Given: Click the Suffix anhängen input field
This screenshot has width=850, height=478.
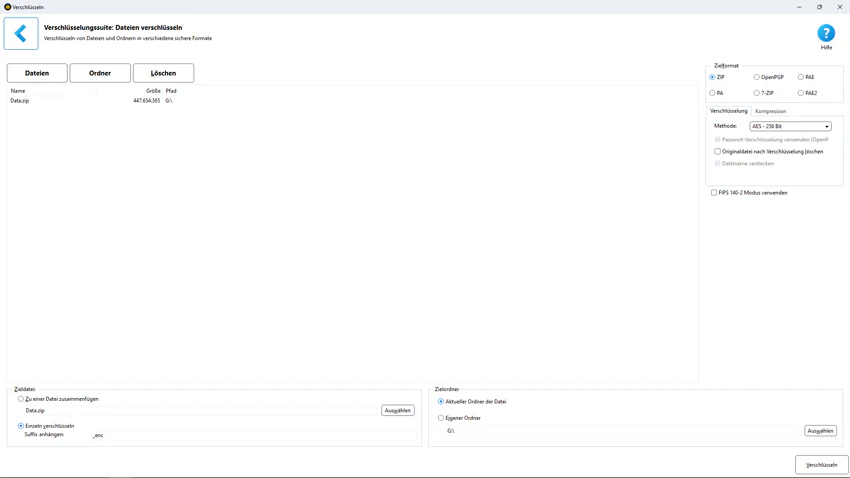Looking at the screenshot, I should [254, 435].
